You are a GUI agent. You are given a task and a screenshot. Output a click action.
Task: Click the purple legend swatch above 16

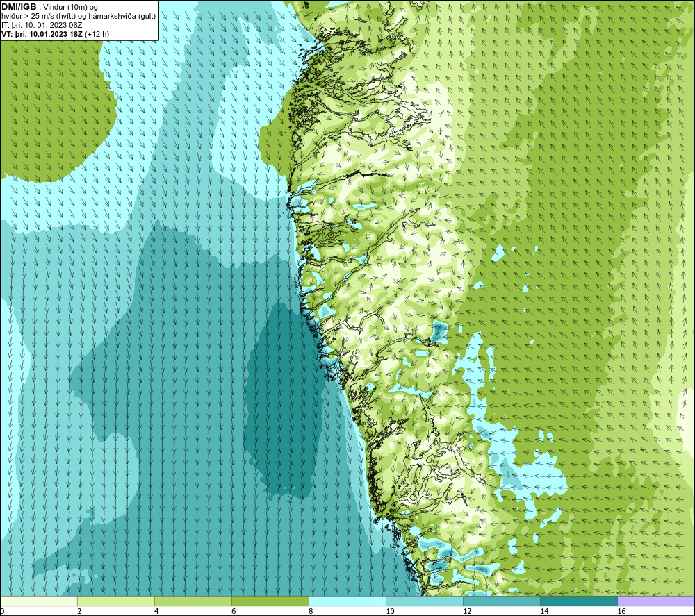pos(656,601)
